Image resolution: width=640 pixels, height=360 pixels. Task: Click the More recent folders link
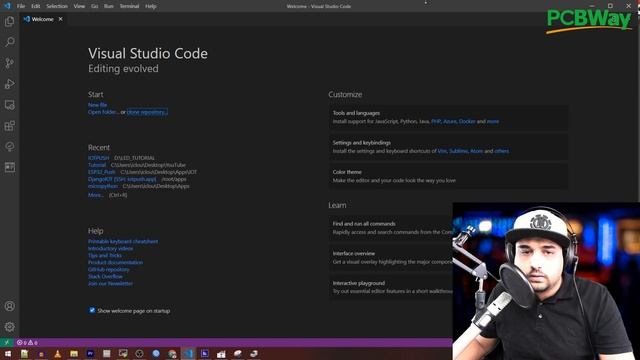pyautogui.click(x=96, y=195)
